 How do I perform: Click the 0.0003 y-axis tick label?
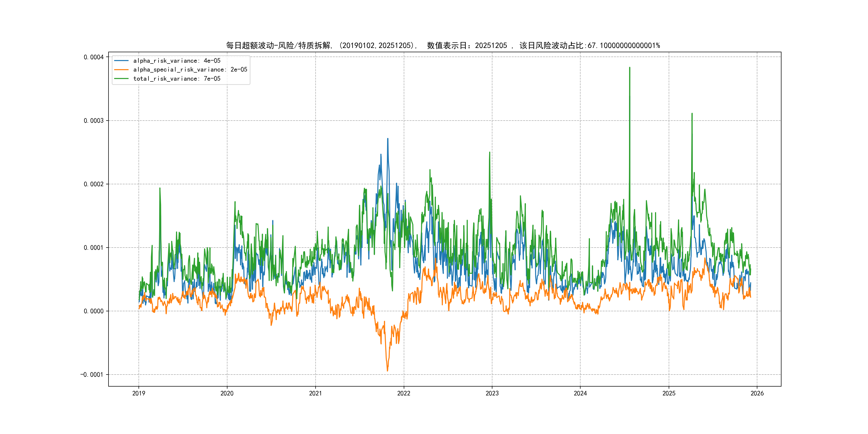click(94, 121)
